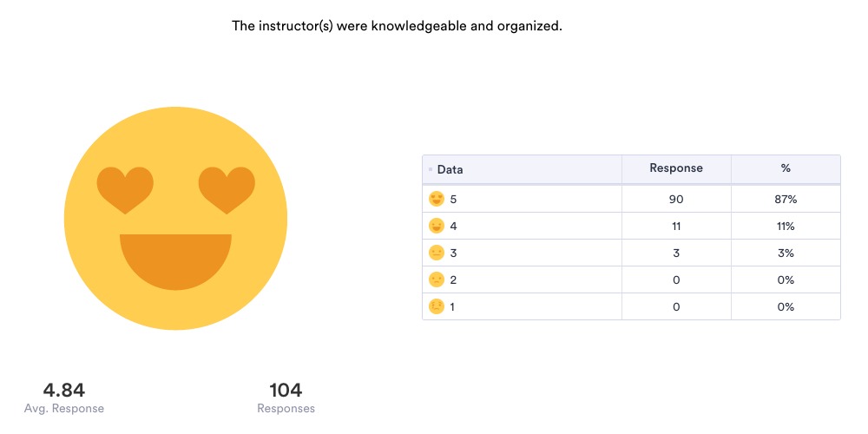Select the 3% percentage cell
The height and width of the screenshot is (434, 868).
786,253
